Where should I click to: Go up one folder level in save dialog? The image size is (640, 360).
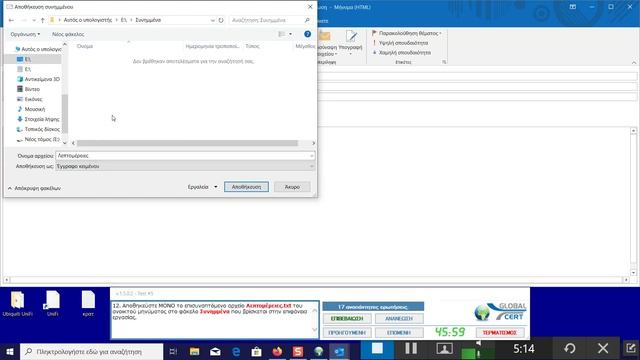tap(42, 20)
